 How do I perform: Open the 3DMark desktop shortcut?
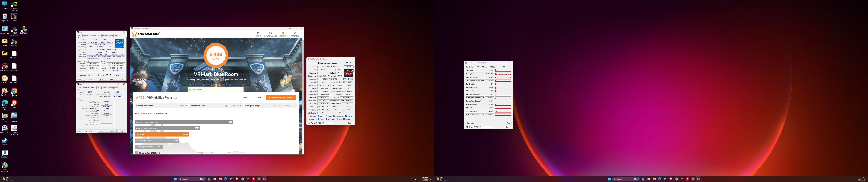pyautogui.click(x=14, y=17)
